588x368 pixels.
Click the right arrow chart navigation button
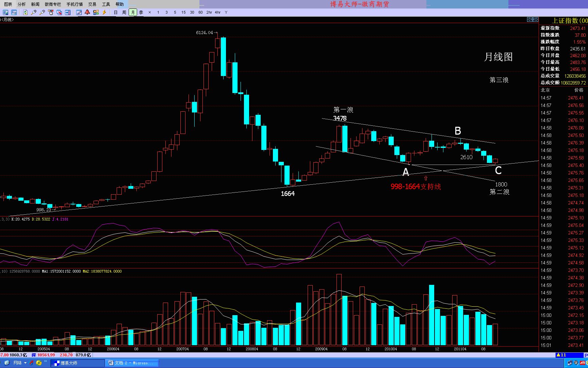tap(536, 19)
